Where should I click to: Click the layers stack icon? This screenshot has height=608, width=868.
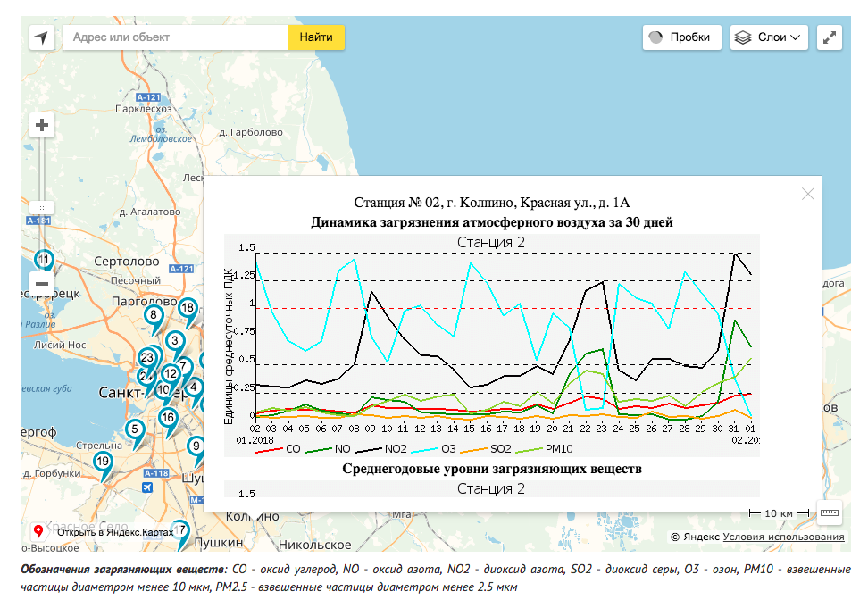pos(742,37)
